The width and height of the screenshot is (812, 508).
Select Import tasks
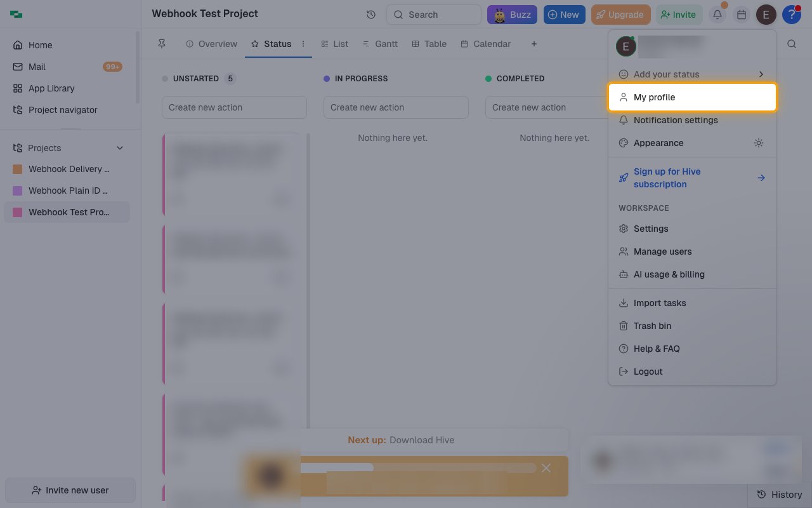[692, 303]
